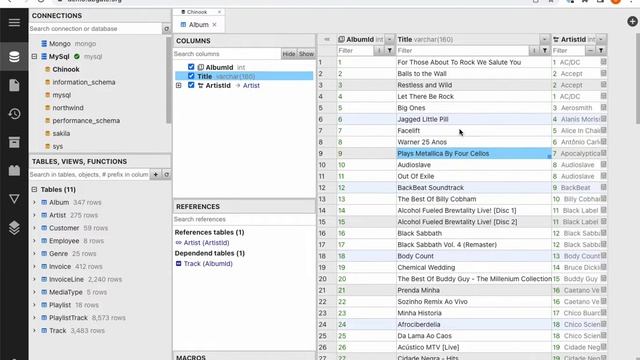
Task: Focus the tables search field
Action: (90, 174)
